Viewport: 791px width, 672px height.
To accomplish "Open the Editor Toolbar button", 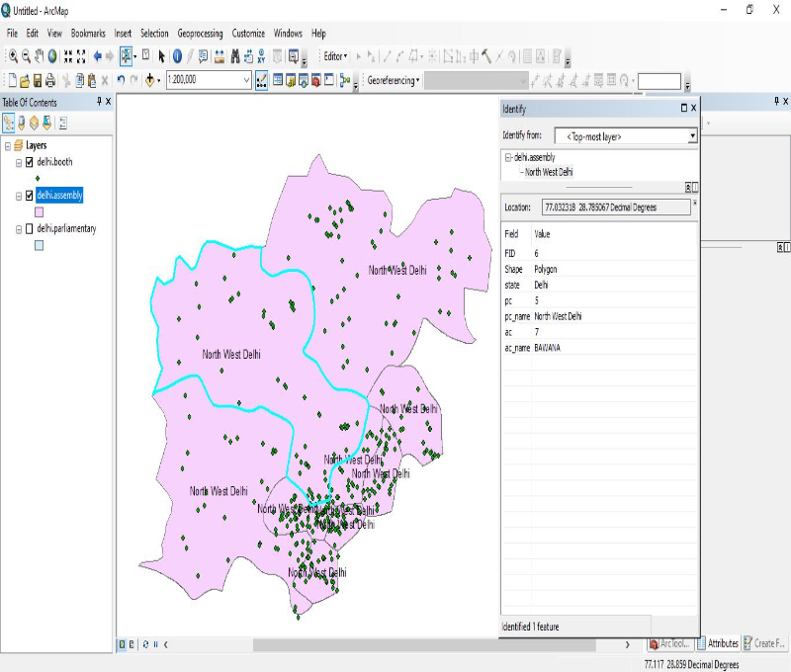I will (x=262, y=80).
